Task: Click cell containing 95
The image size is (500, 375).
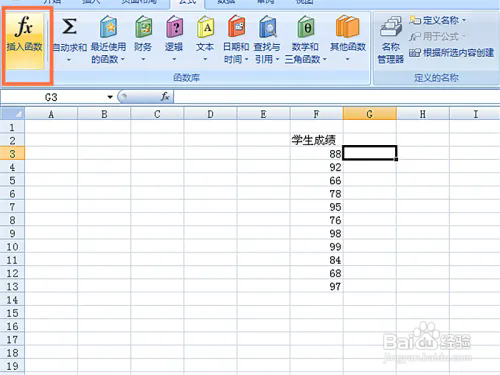Action: pyautogui.click(x=316, y=207)
